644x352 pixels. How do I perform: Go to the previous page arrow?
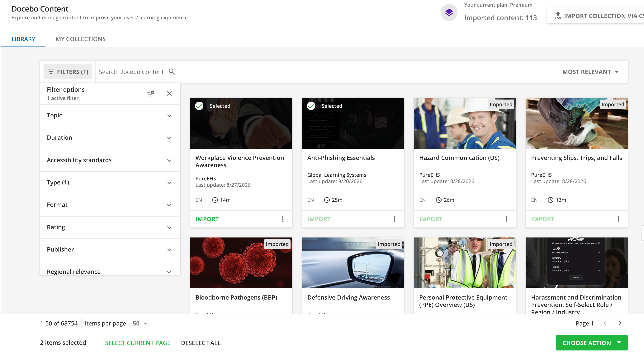click(x=605, y=323)
